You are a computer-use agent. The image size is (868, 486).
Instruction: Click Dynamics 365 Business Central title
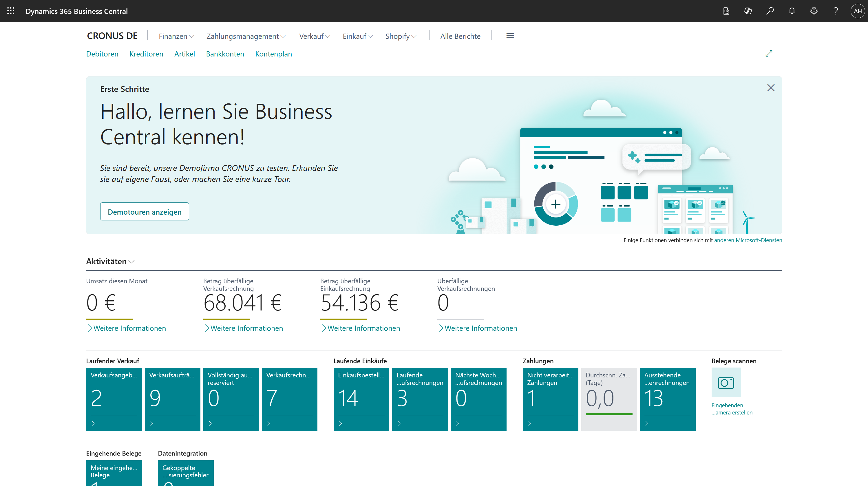[x=76, y=11]
